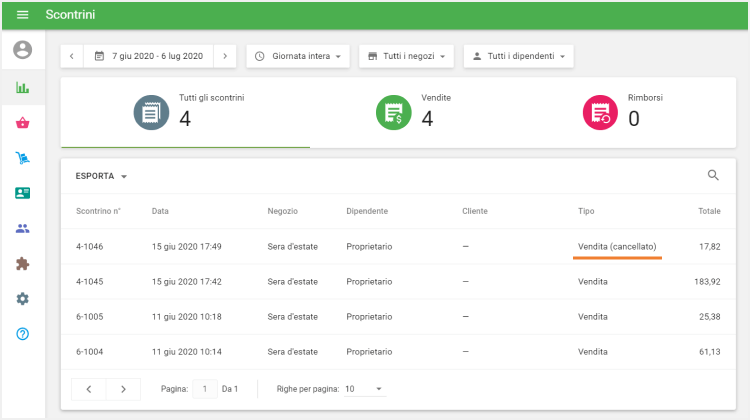This screenshot has height=420, width=750.
Task: Open the settings gear icon
Action: click(x=22, y=299)
